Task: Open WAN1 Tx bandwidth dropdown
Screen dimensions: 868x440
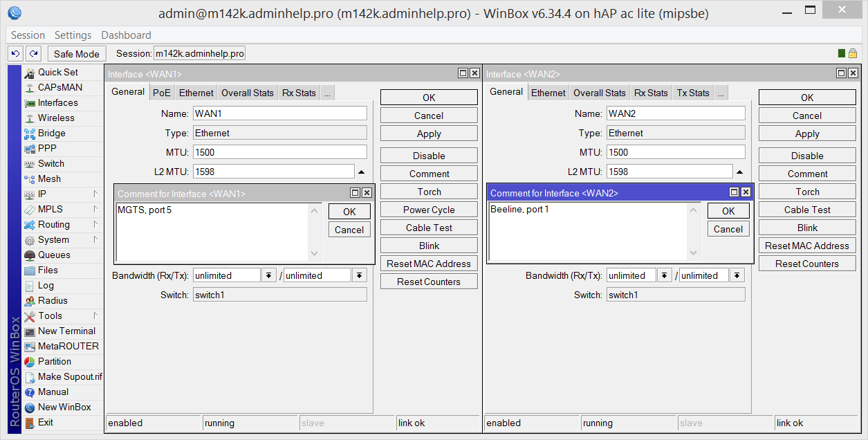Action: tap(359, 275)
